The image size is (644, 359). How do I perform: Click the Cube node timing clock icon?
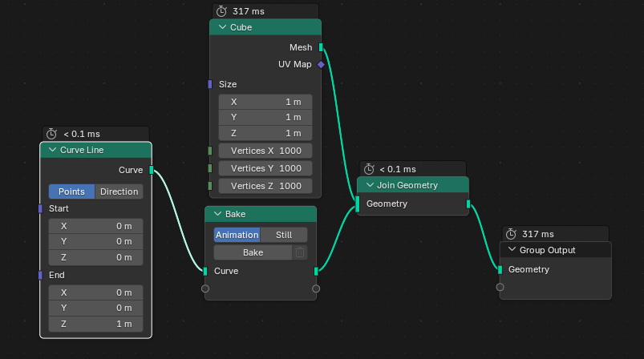(221, 11)
